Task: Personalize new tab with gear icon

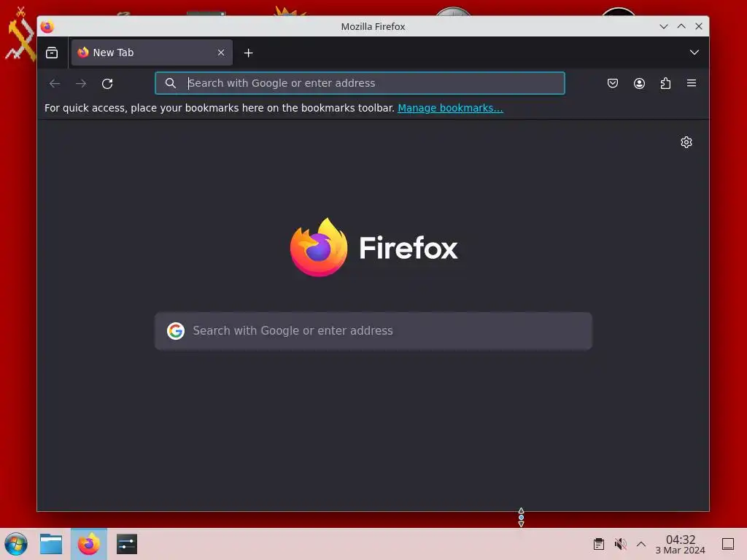Action: pos(686,142)
